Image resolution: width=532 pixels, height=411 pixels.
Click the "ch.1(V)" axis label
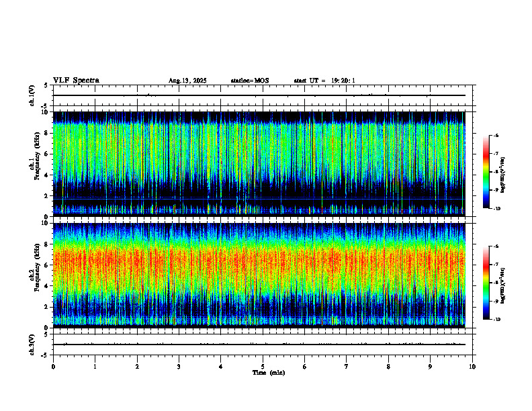click(32, 95)
